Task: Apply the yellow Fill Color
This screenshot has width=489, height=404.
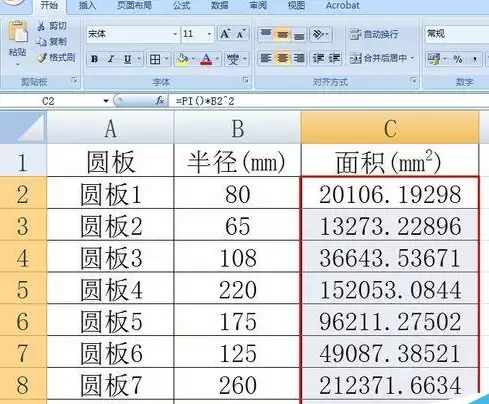Action: tap(182, 59)
